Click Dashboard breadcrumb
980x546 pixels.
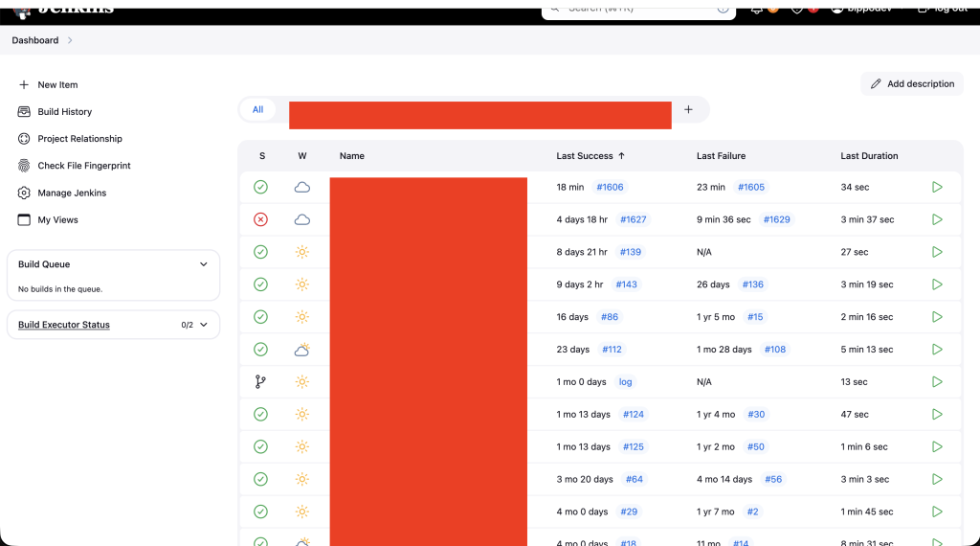(x=35, y=40)
